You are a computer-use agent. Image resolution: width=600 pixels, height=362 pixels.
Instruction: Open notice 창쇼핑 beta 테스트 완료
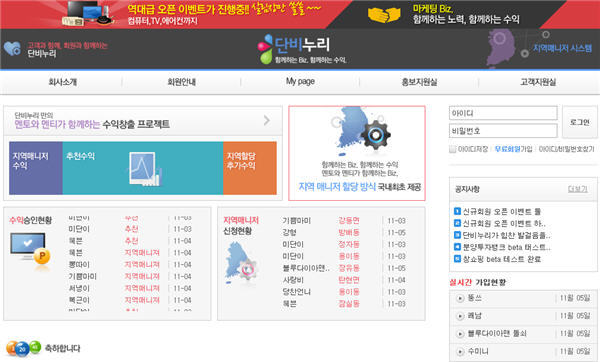tap(502, 259)
